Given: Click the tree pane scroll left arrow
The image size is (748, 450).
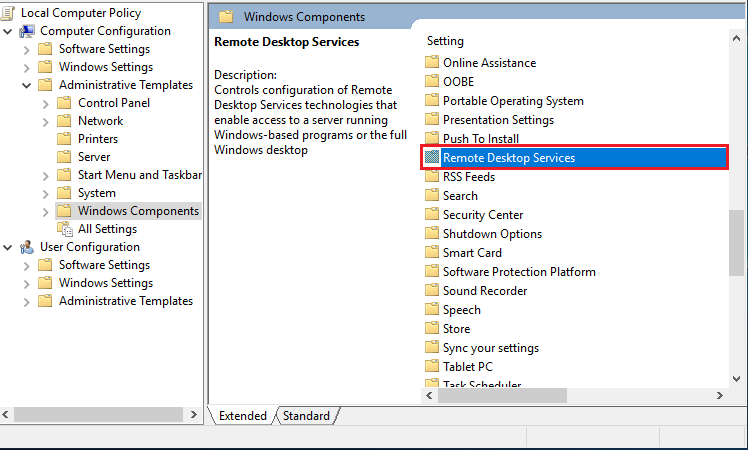Looking at the screenshot, I should (6, 415).
